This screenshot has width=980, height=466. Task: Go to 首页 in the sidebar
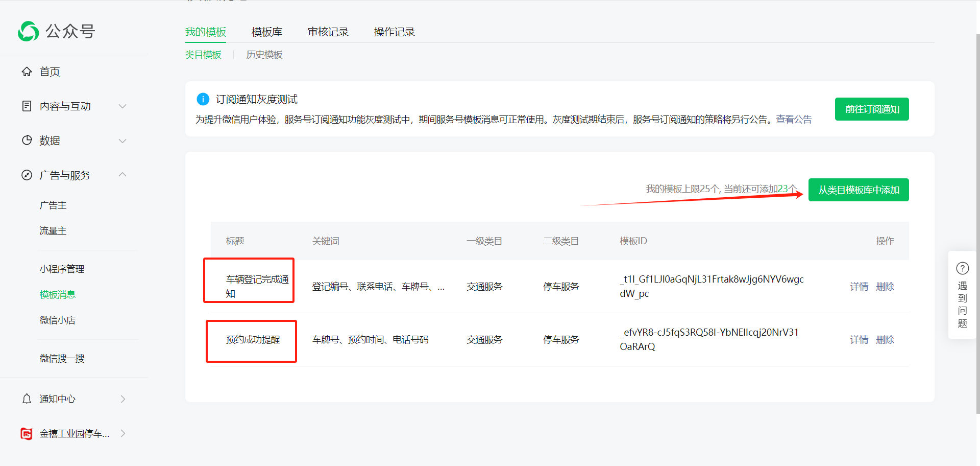50,72
